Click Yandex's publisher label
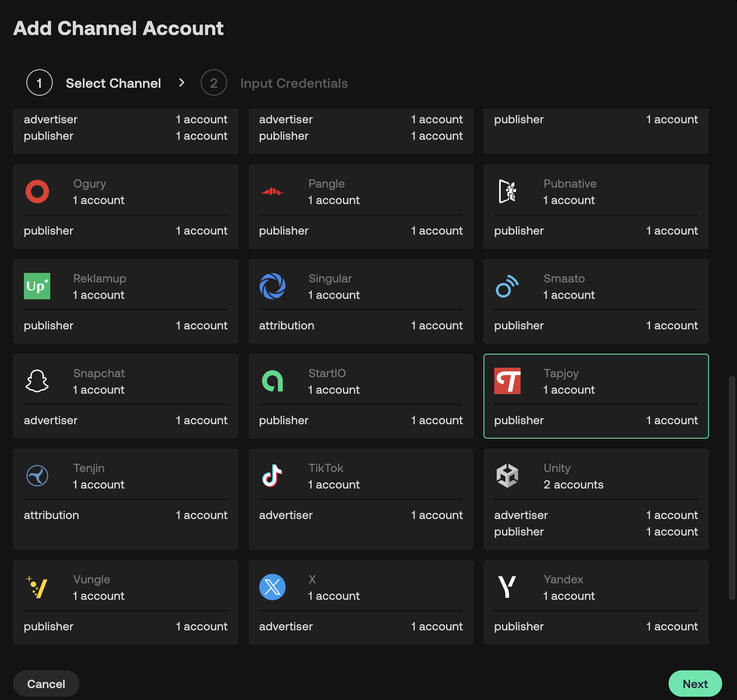The height and width of the screenshot is (700, 737). tap(519, 627)
